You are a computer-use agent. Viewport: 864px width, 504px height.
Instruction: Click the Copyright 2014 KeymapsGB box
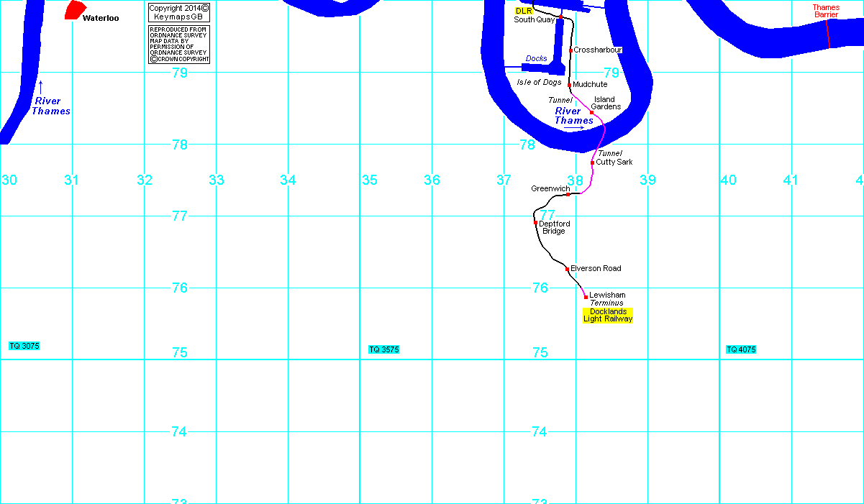tap(178, 12)
